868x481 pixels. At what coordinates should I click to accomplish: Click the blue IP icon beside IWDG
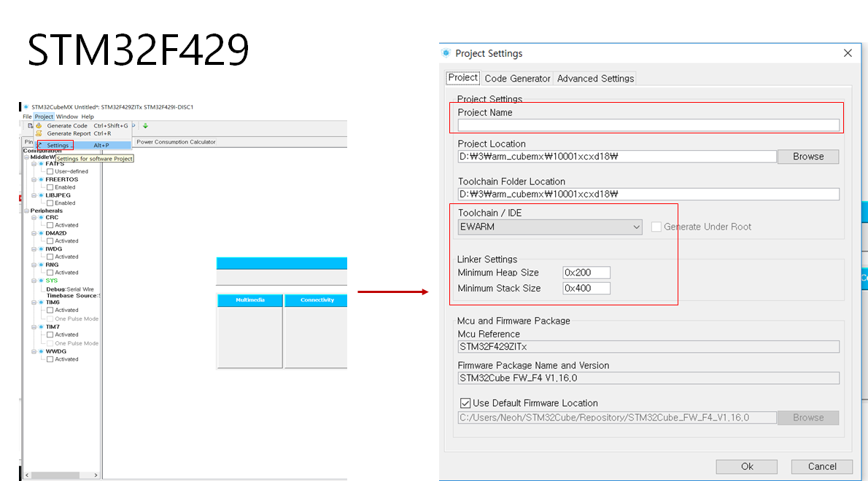tap(41, 249)
